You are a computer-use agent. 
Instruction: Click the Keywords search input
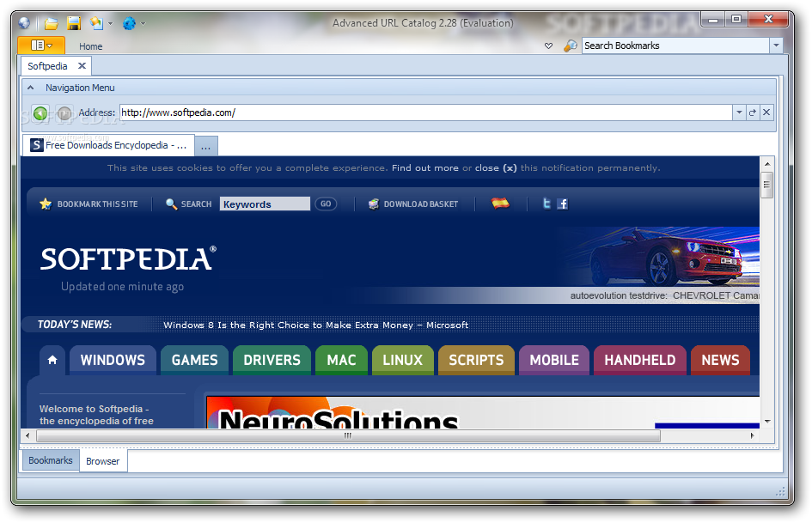point(265,204)
